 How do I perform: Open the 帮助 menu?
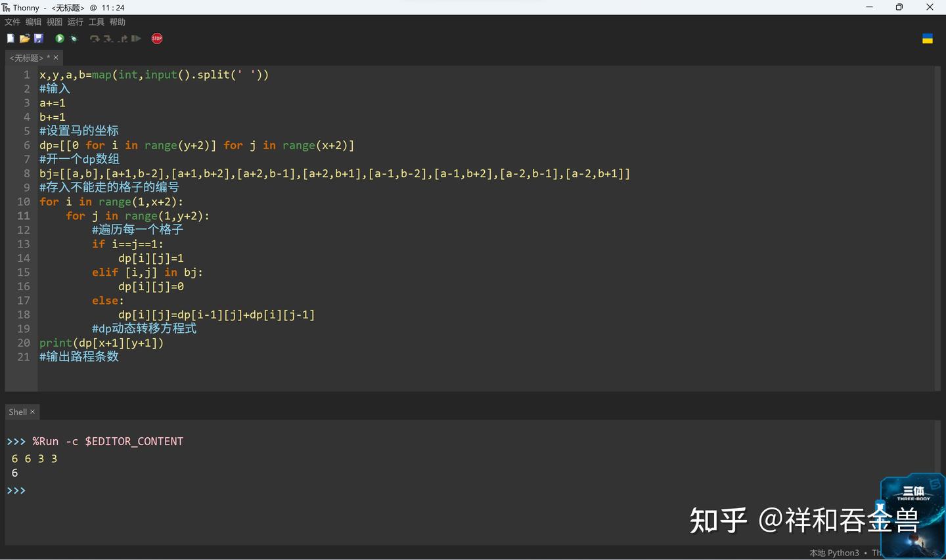tap(117, 22)
